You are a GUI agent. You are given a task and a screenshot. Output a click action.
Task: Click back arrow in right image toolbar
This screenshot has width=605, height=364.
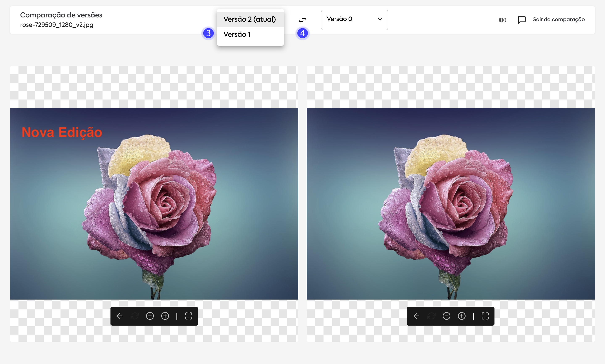tap(416, 316)
